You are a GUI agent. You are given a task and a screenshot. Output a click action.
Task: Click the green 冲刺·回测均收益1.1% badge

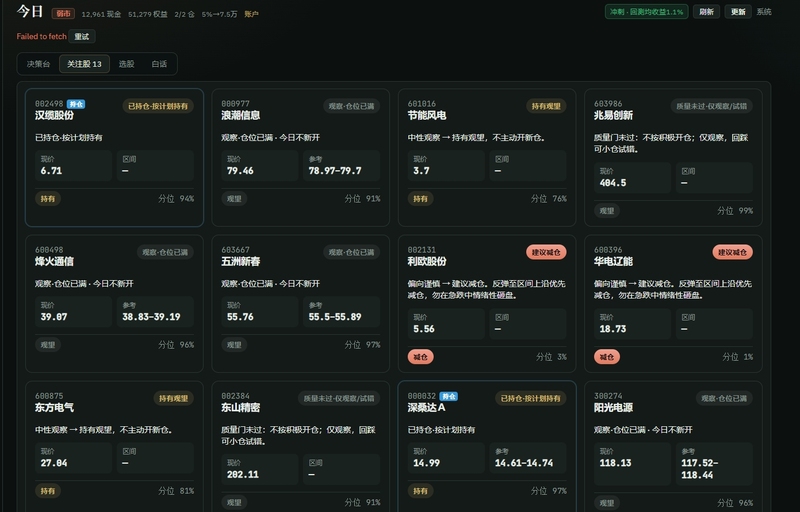point(646,12)
